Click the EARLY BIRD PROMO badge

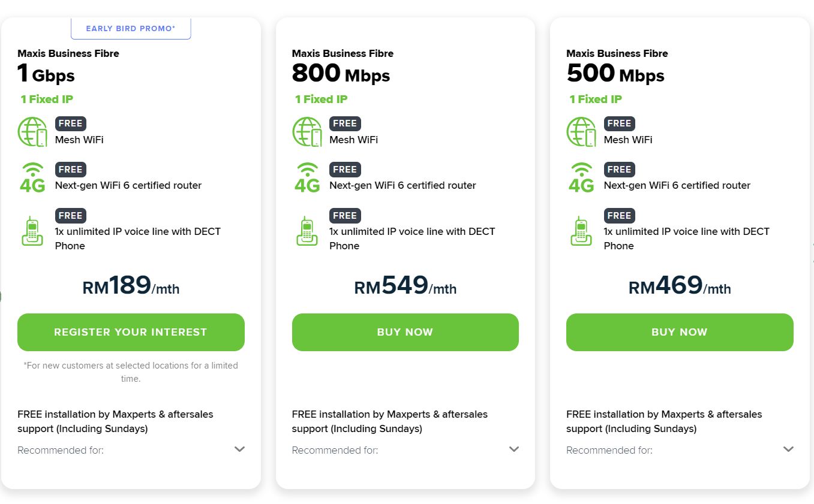tap(131, 28)
